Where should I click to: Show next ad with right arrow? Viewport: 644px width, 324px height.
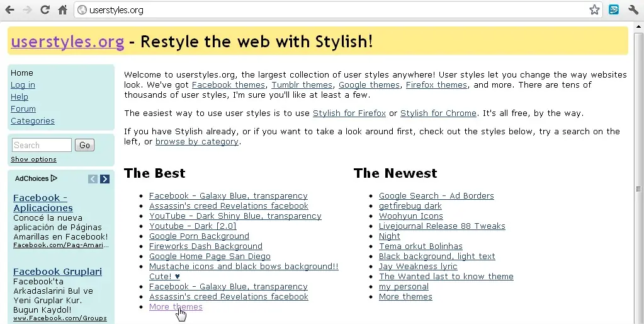pyautogui.click(x=105, y=179)
